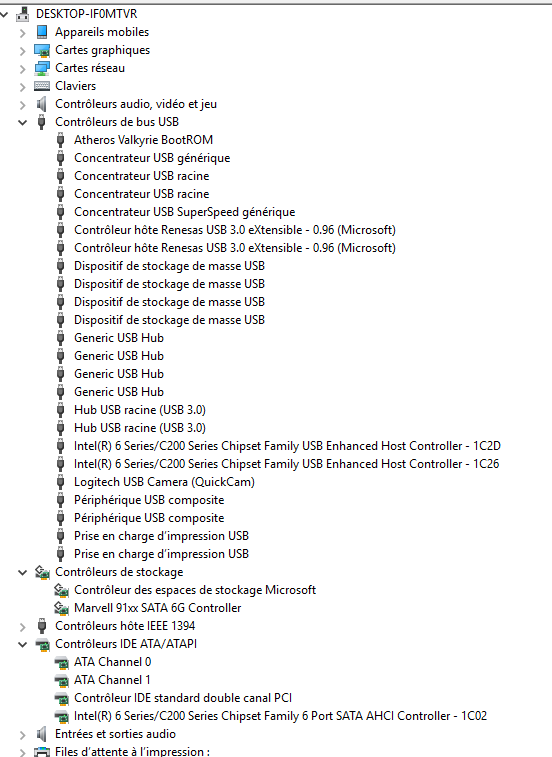
Task: Click the DESKTOP-IF0MTVR computer icon
Action: [x=23, y=14]
